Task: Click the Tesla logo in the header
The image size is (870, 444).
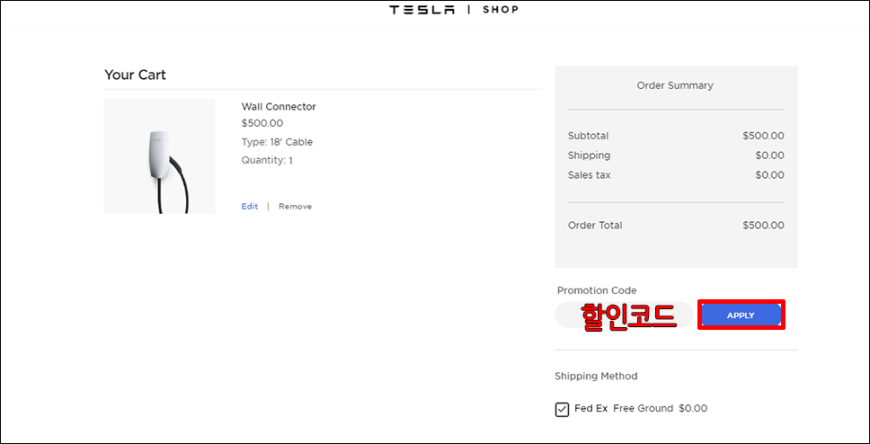Action: [x=422, y=9]
